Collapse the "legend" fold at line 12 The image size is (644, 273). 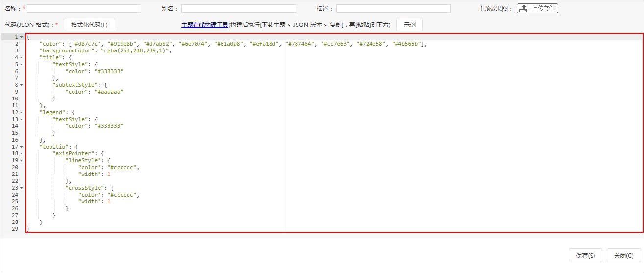pyautogui.click(x=22, y=112)
